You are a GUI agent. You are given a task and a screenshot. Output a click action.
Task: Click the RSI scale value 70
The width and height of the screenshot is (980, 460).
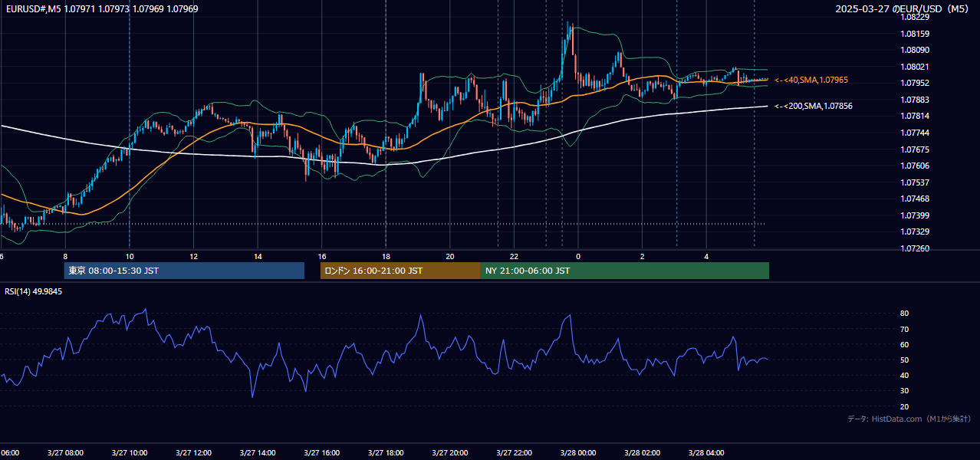pos(905,329)
